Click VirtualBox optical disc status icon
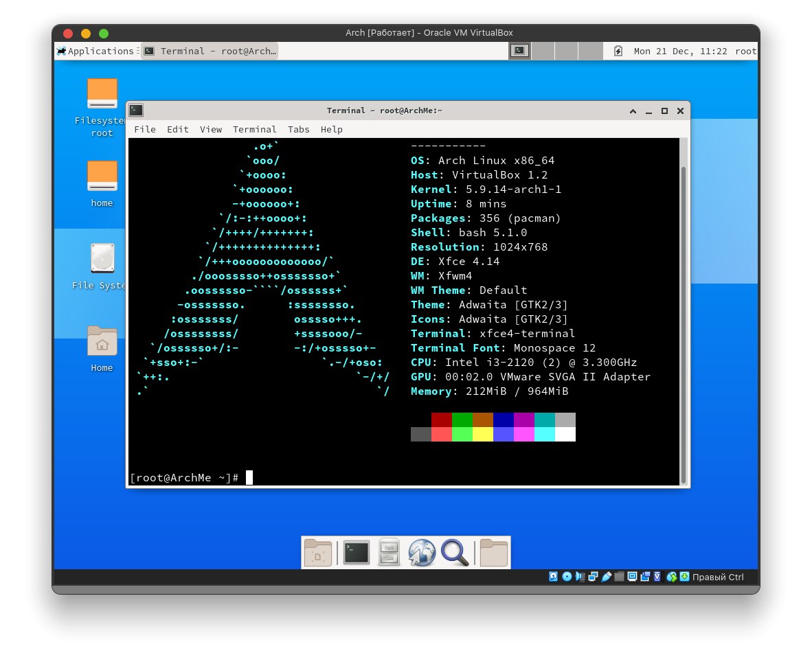 click(x=567, y=576)
